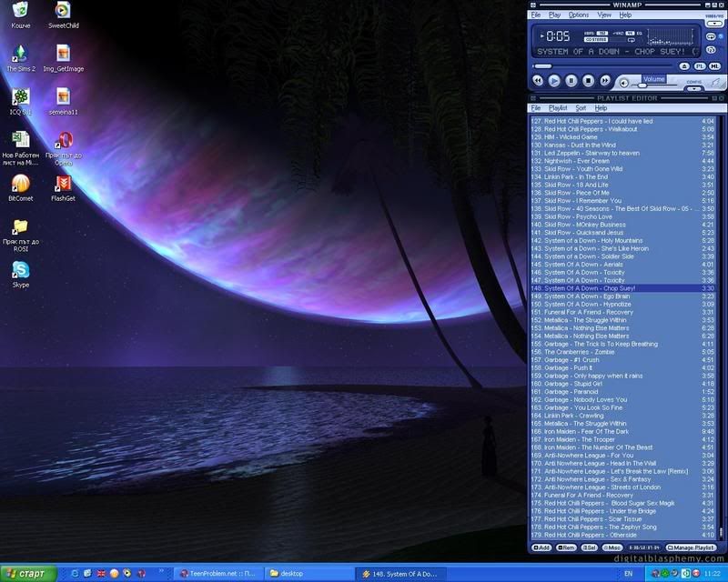Screen dimensions: 728x582
Task: Expand the Config drawer arrow
Action: point(694,88)
